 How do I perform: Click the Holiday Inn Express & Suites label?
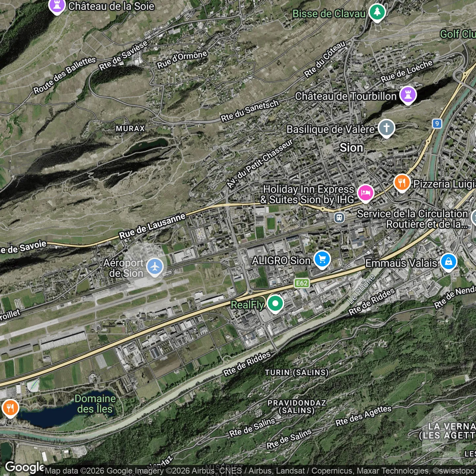pyautogui.click(x=307, y=194)
